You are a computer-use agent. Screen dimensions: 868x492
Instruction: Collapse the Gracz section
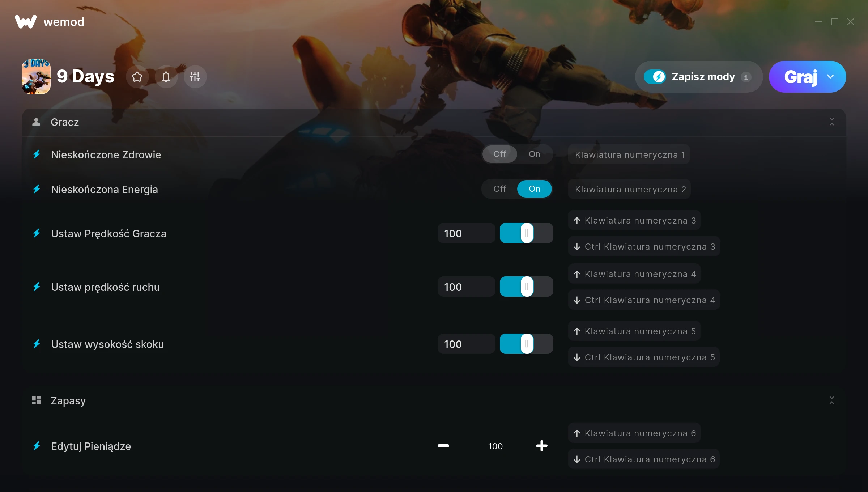coord(831,122)
